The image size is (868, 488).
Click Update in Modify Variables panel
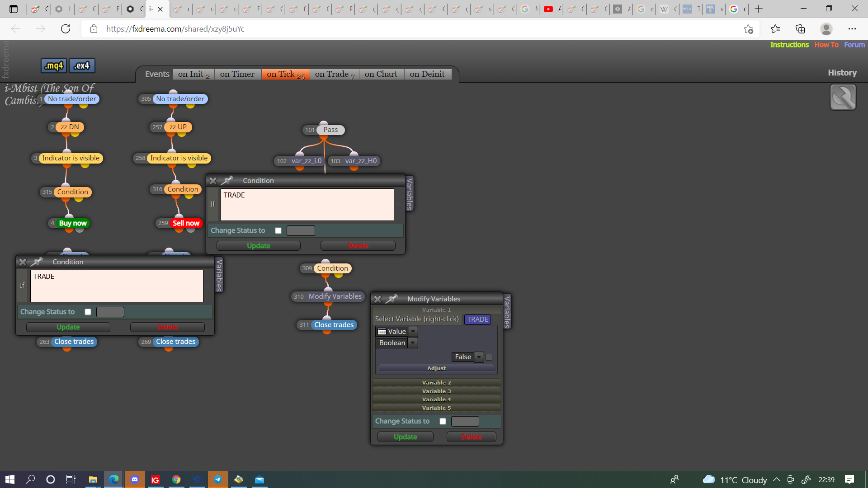tap(406, 437)
